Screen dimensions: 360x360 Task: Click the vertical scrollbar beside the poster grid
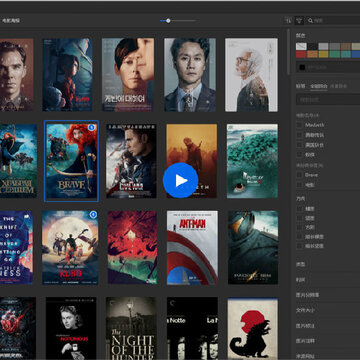click(x=289, y=52)
